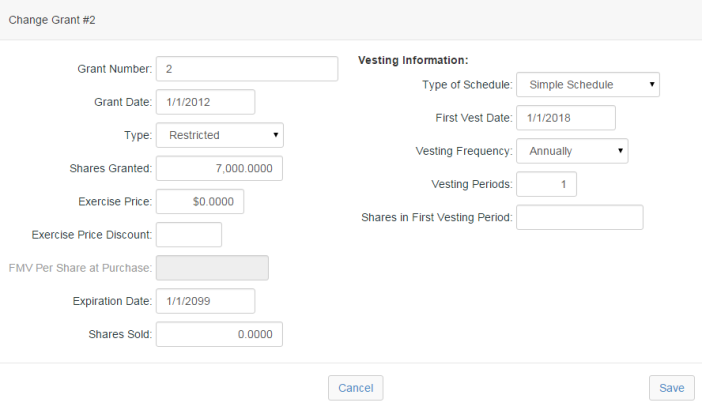The width and height of the screenshot is (702, 410).
Task: Focus the Grant Date field showing 1/1/2012
Action: coord(205,102)
